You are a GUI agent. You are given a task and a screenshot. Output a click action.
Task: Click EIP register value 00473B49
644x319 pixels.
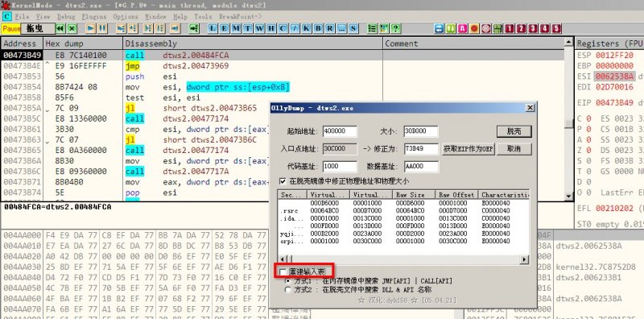(614, 103)
